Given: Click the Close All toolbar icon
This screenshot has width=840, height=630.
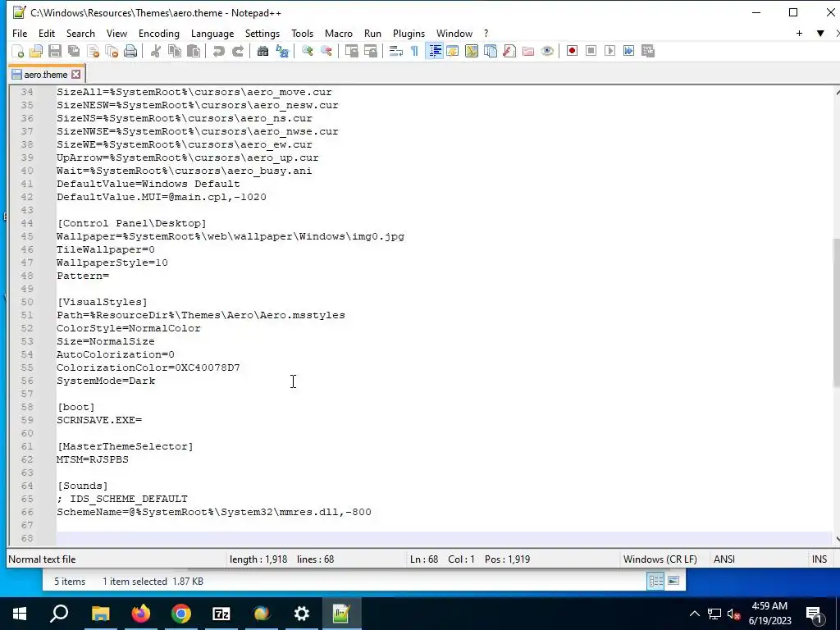Looking at the screenshot, I should coord(112,51).
